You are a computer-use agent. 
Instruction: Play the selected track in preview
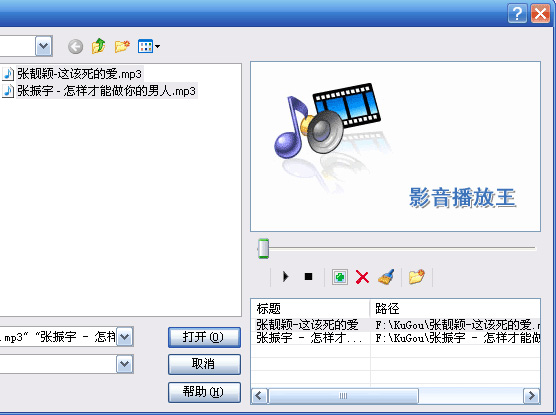(285, 277)
